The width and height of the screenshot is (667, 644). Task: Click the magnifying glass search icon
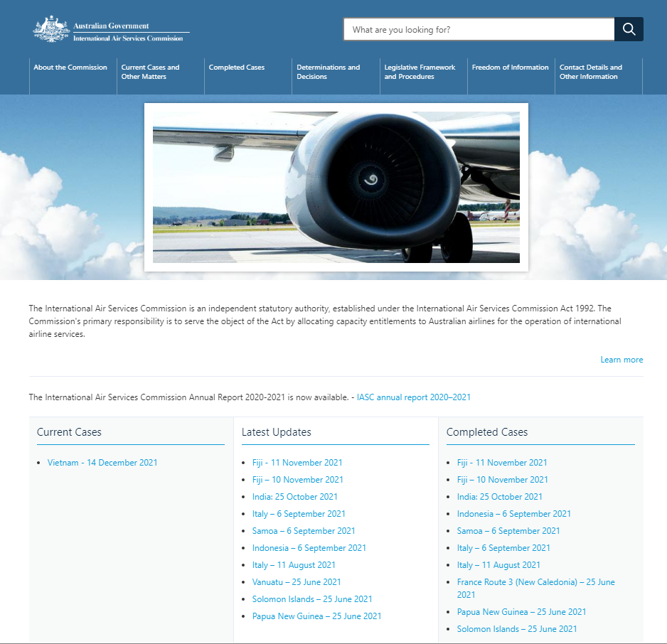pyautogui.click(x=629, y=29)
